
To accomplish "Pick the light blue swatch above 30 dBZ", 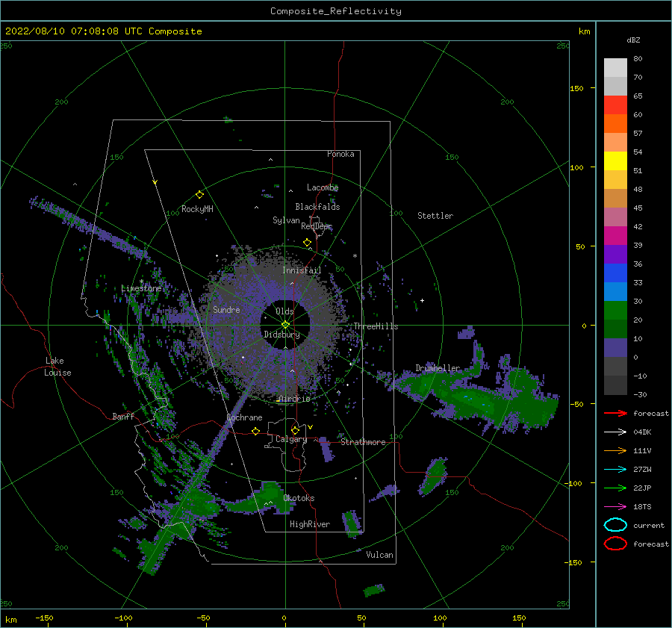I will click(x=615, y=291).
